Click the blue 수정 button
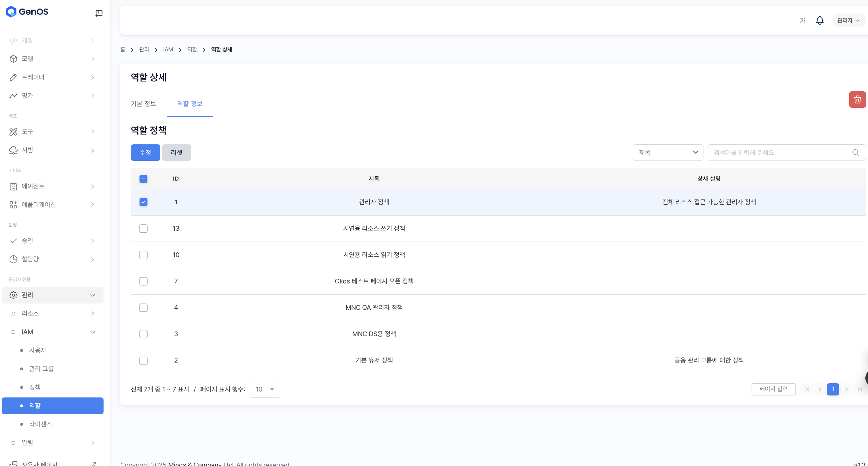868x466 pixels. 145,153
